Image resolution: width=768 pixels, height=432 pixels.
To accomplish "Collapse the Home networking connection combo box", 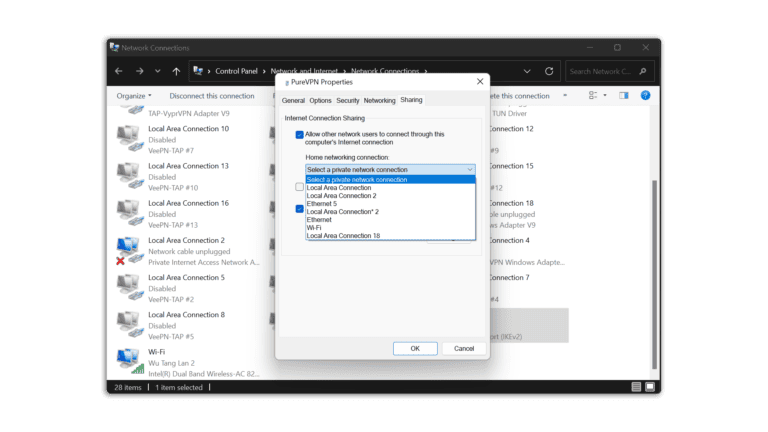I will point(470,170).
